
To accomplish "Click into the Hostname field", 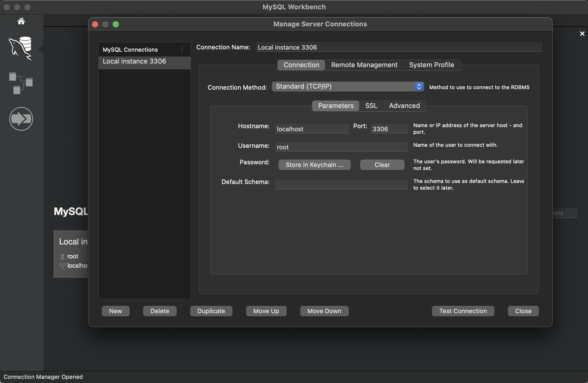I will (x=312, y=129).
